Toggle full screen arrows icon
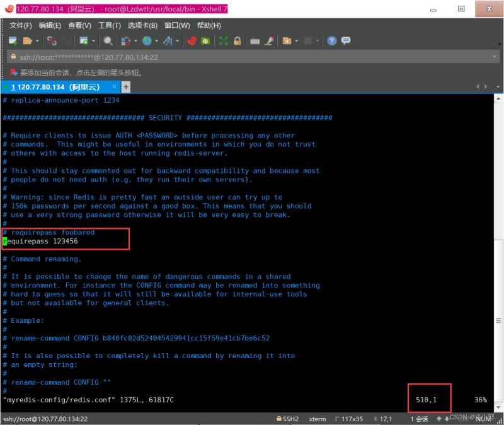 (223, 41)
